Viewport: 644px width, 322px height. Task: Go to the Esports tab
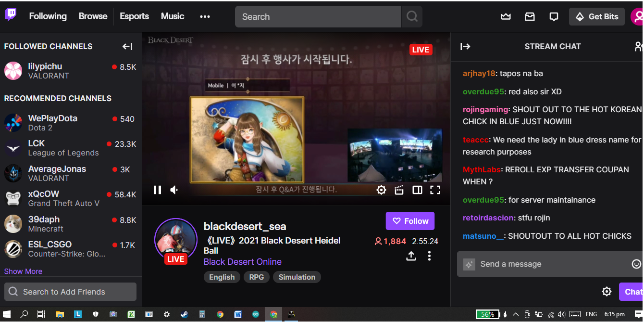pos(134,16)
